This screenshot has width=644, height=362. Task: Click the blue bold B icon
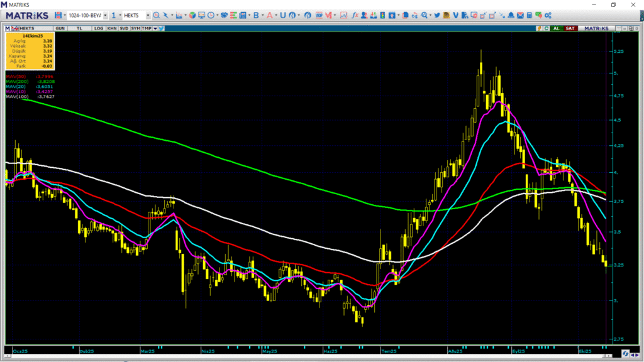pos(256,15)
